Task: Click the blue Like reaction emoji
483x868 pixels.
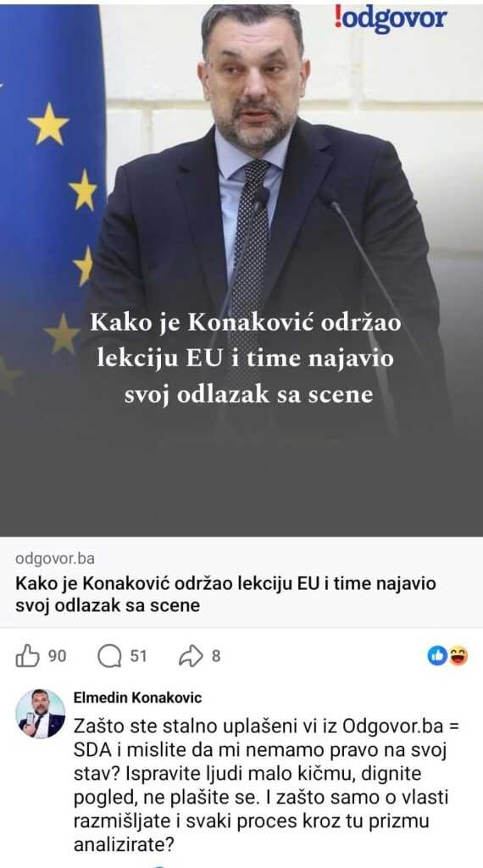Action: [437, 656]
